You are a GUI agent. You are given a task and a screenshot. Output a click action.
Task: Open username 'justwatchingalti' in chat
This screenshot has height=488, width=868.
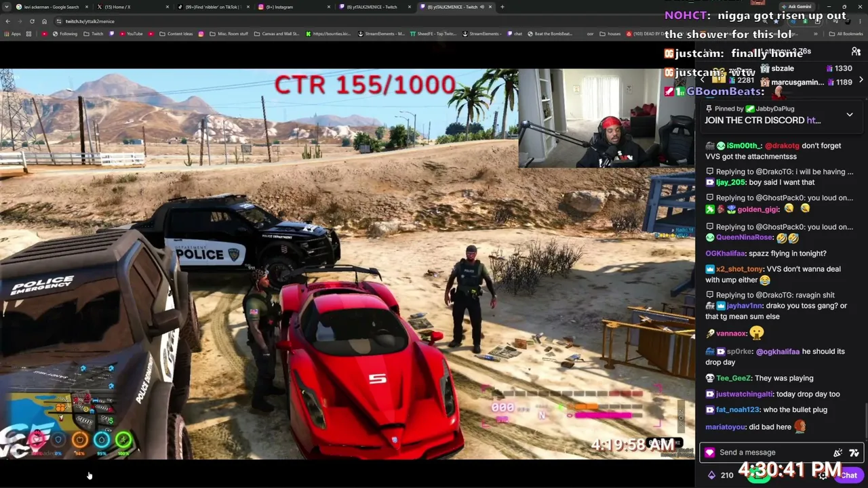point(745,394)
